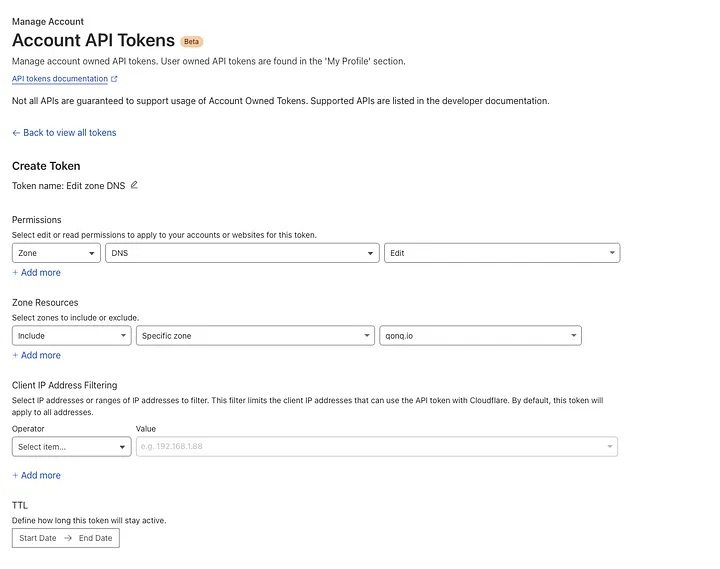This screenshot has height=569, width=720.
Task: Open the DNS permission type dropdown
Action: [x=242, y=253]
